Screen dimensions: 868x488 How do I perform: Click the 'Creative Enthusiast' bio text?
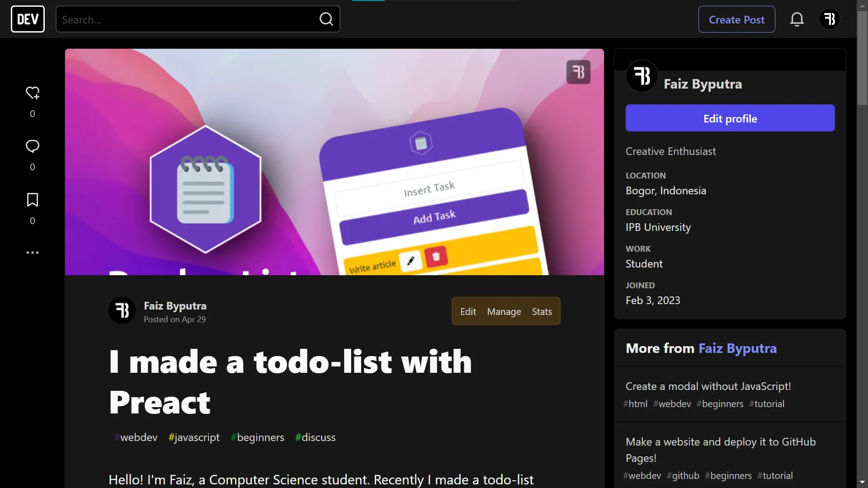[670, 151]
